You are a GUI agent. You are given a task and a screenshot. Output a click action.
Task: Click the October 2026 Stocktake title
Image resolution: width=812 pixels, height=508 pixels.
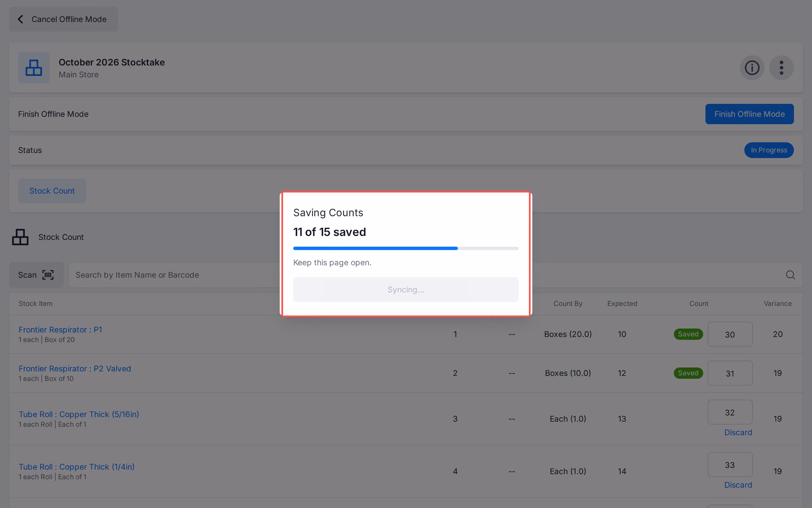click(111, 62)
